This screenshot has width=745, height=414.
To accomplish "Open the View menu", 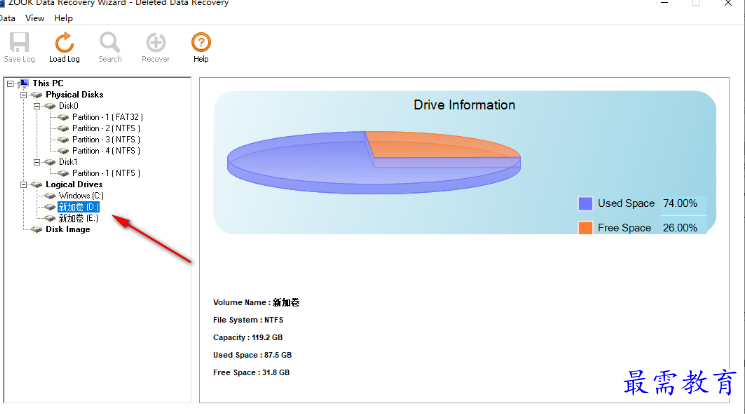I will click(35, 18).
